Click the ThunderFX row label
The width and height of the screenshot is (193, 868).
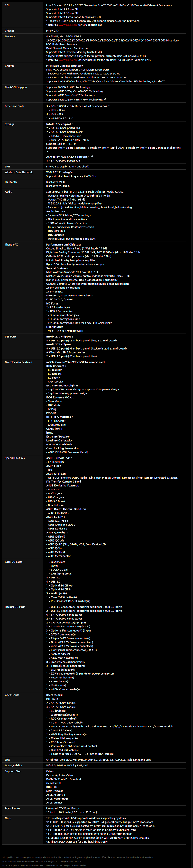click(x=11, y=245)
